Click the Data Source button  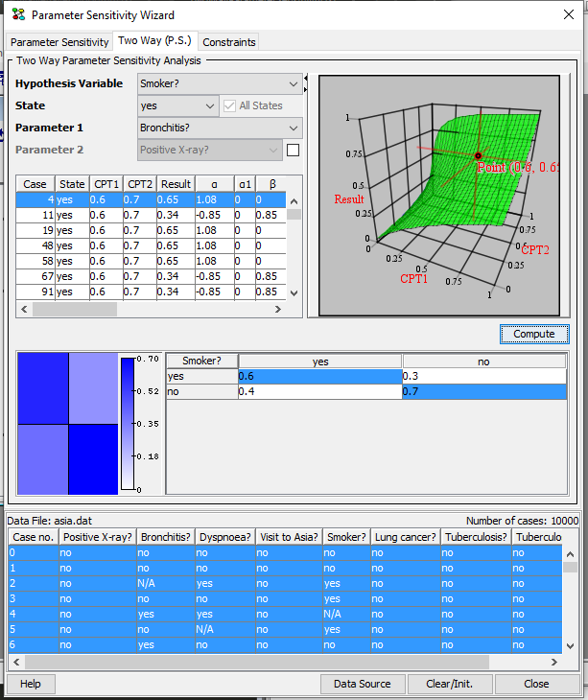(362, 684)
